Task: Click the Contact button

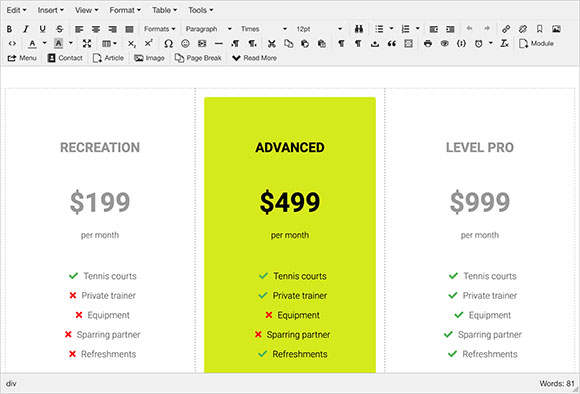Action: coord(65,58)
